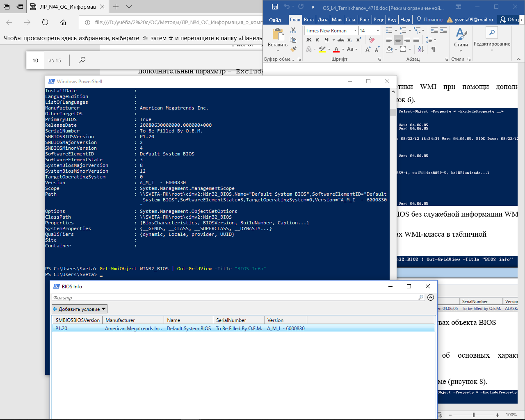Click the paragraph shading paint bucket
The image size is (525, 420).
click(390, 49)
